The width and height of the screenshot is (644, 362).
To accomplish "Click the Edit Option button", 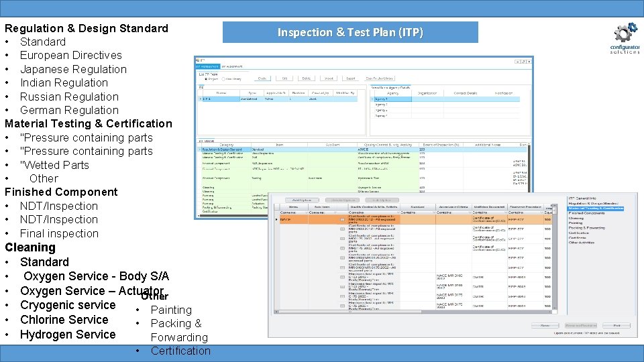I will click(x=382, y=200).
